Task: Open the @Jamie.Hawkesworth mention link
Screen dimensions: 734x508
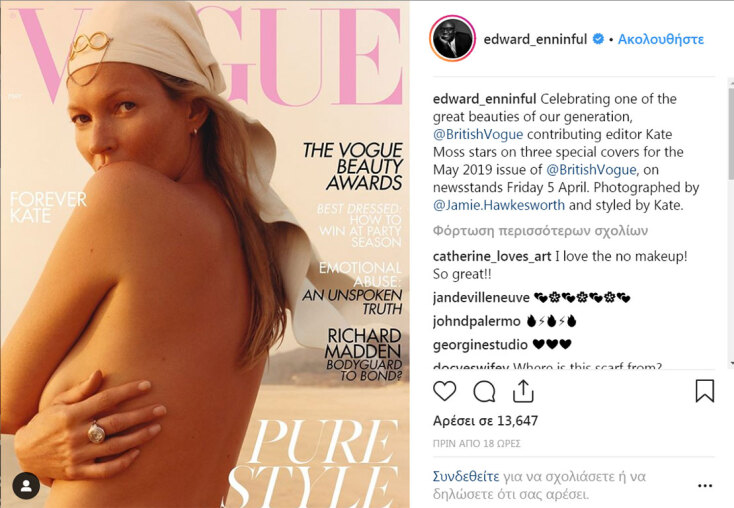Action: [x=499, y=205]
